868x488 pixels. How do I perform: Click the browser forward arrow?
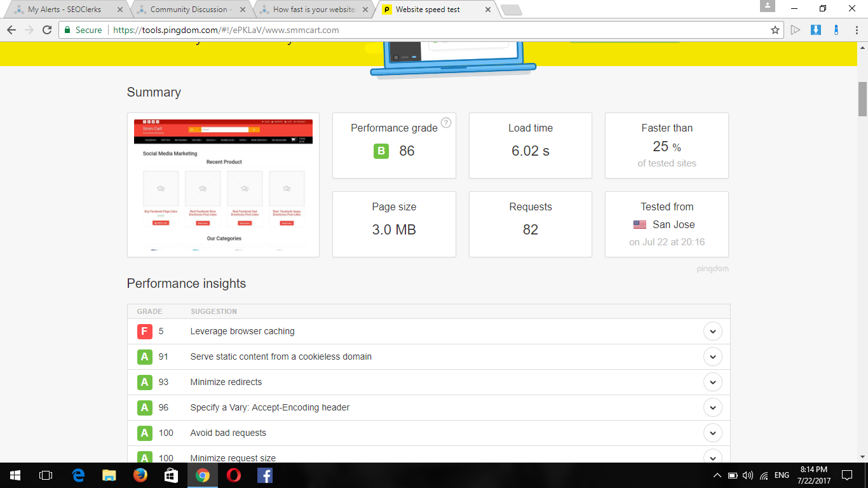pos(29,30)
